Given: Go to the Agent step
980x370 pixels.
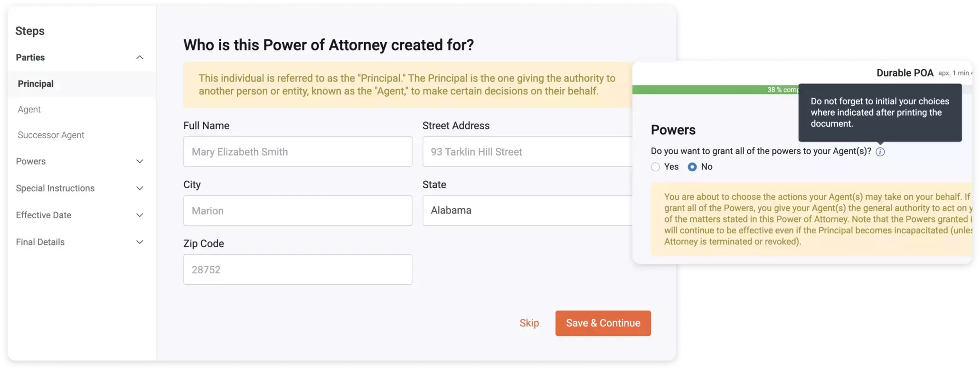Looking at the screenshot, I should coord(29,110).
